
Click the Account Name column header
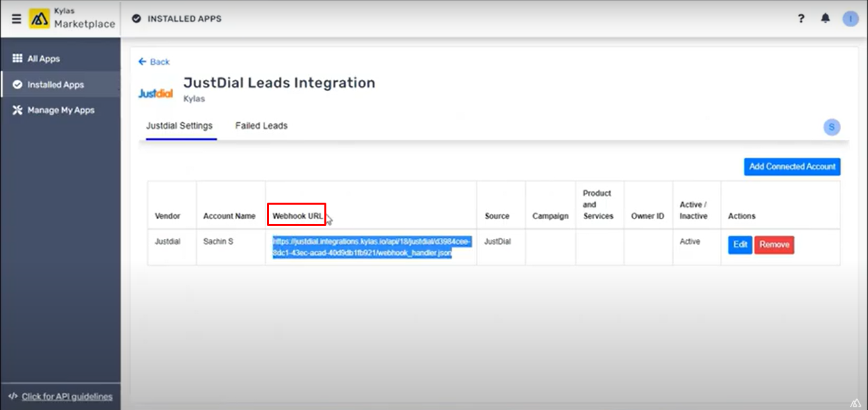coord(229,216)
